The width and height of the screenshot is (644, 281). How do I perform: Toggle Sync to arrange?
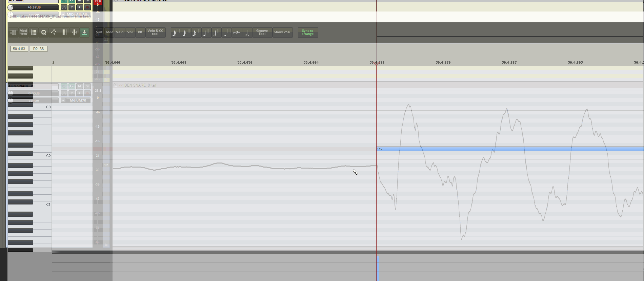point(308,33)
